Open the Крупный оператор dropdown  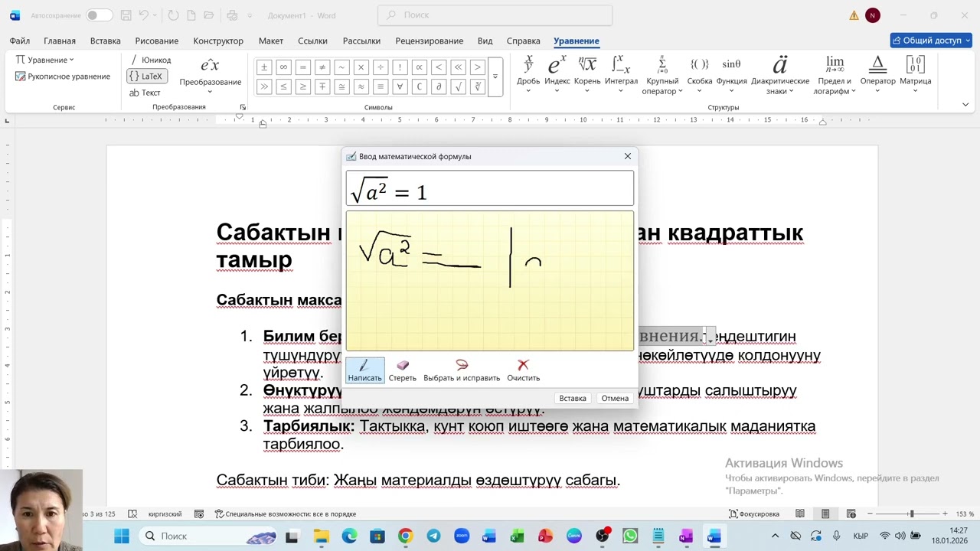(x=662, y=75)
